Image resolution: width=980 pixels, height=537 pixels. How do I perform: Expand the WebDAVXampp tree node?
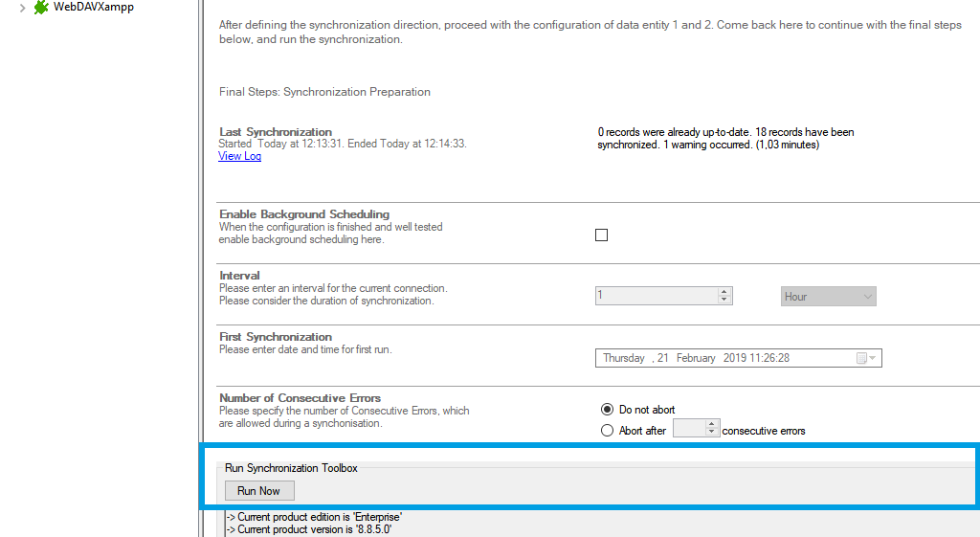tap(21, 7)
